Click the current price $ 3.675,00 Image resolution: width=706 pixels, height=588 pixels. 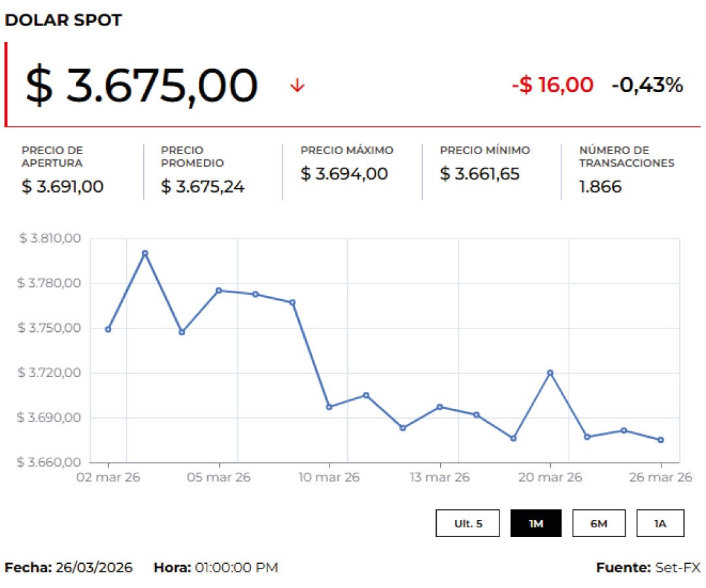tap(141, 86)
